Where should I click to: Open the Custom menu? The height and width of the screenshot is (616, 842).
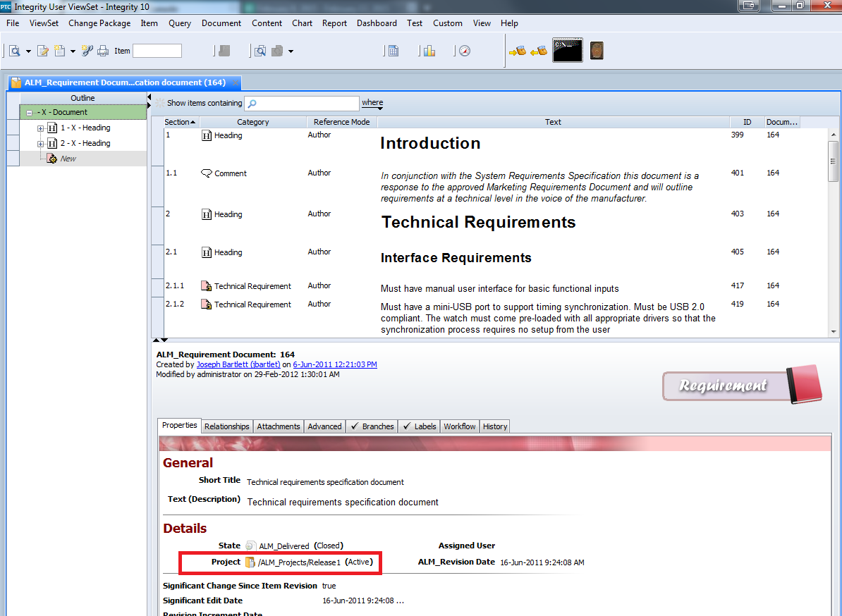point(448,23)
